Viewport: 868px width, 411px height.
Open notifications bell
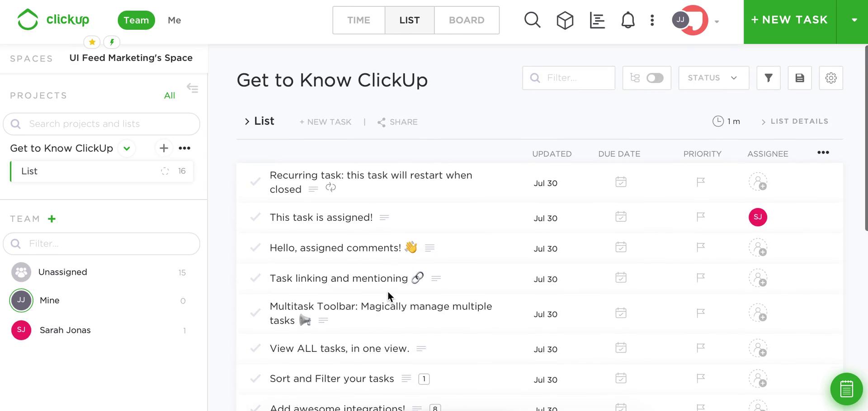click(x=627, y=20)
